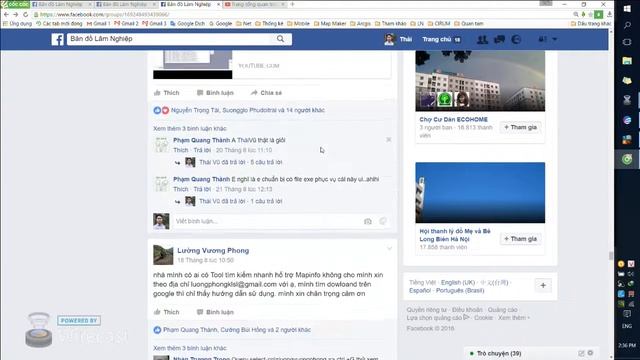Click the Facebook logo icon
Viewport: 640px width, 360px height.
coord(57,39)
